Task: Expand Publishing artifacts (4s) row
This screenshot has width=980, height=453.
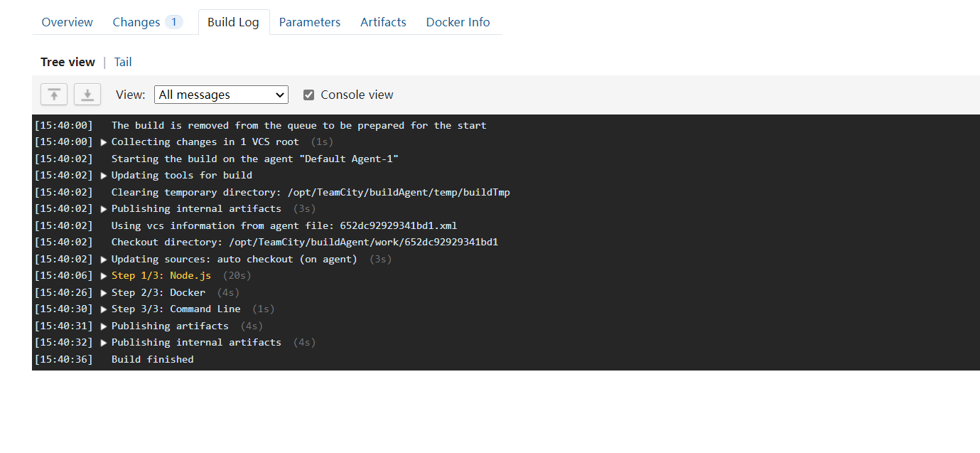Action: click(104, 326)
